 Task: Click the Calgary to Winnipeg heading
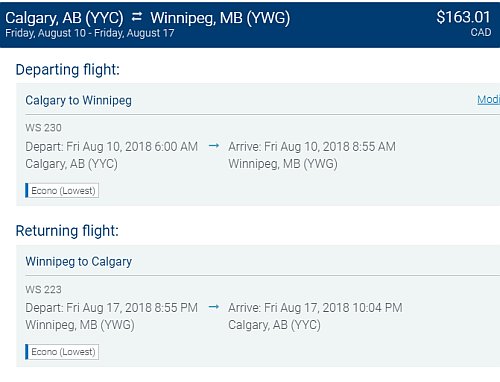[x=78, y=100]
